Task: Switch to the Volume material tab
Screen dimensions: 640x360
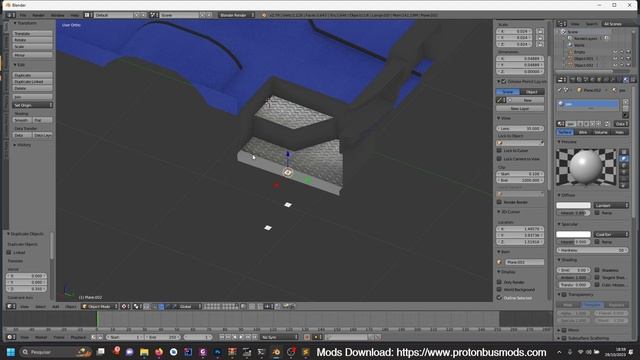Action: click(x=601, y=132)
